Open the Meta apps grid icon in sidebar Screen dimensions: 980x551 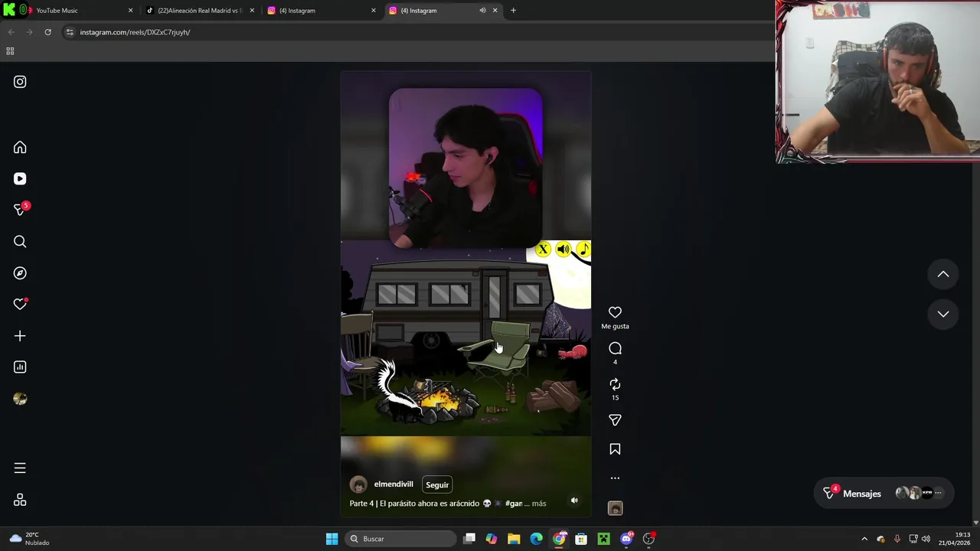coord(20,500)
